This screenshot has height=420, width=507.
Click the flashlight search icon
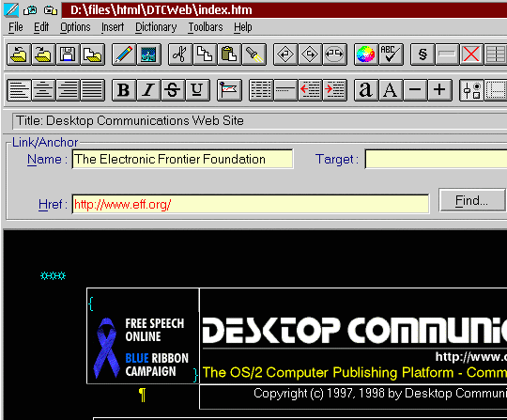click(x=254, y=54)
